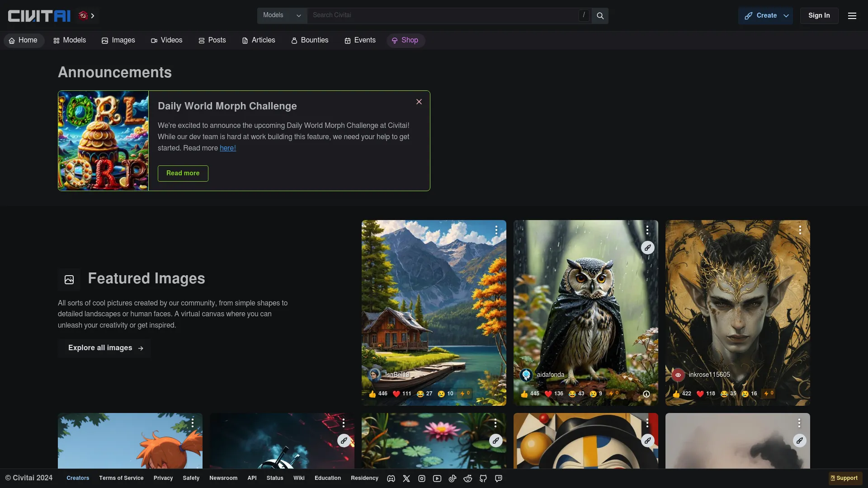Click the Bounties navigation icon

(x=294, y=40)
